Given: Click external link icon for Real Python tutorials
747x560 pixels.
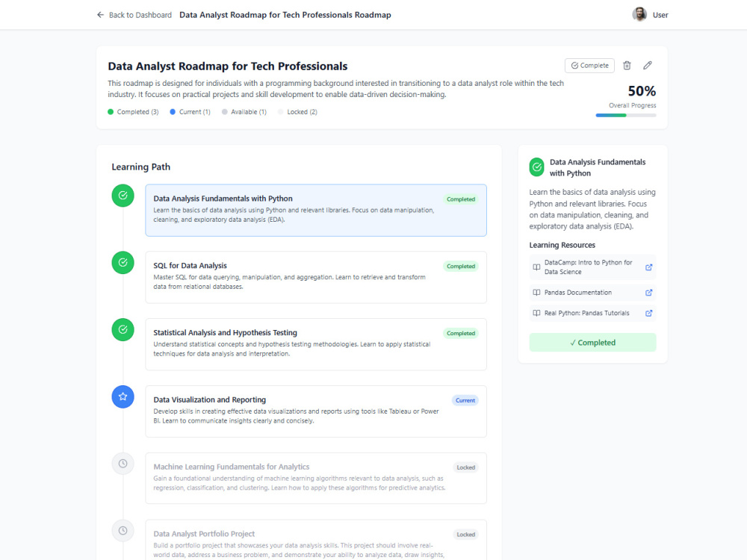Looking at the screenshot, I should [x=648, y=313].
